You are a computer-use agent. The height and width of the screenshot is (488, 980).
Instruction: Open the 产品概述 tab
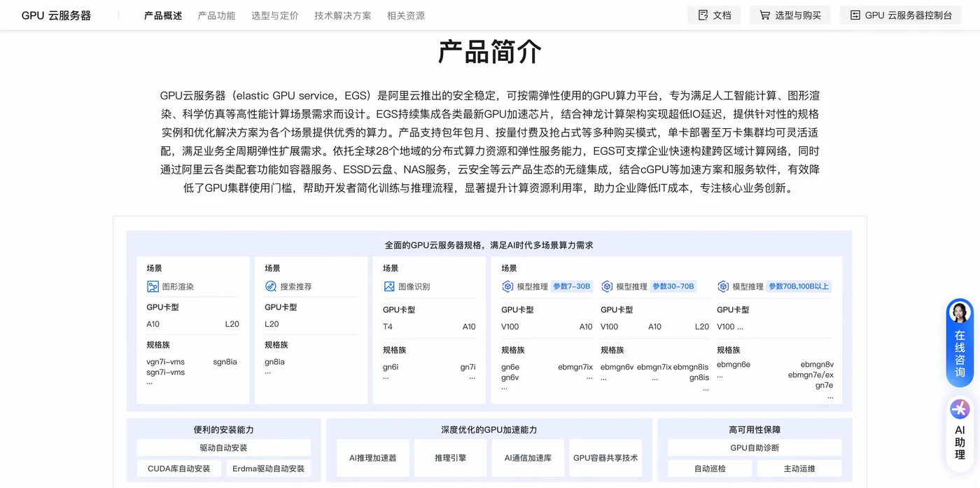coord(163,15)
